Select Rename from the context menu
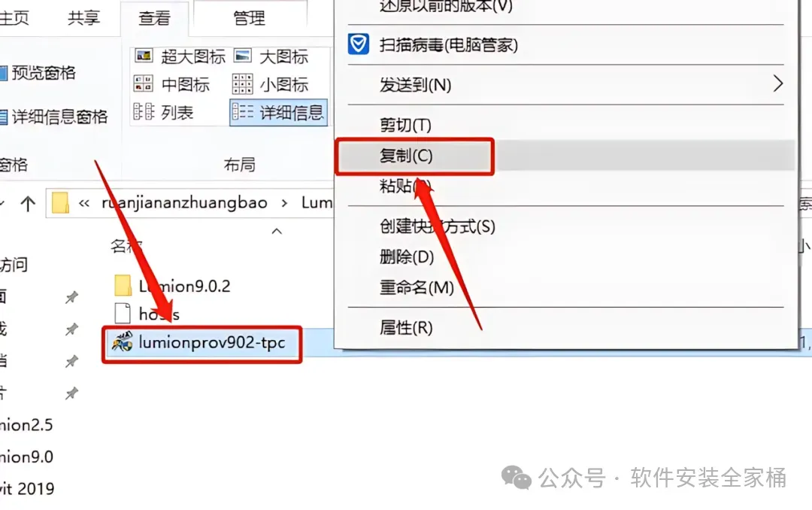This screenshot has height=510, width=812. click(417, 287)
